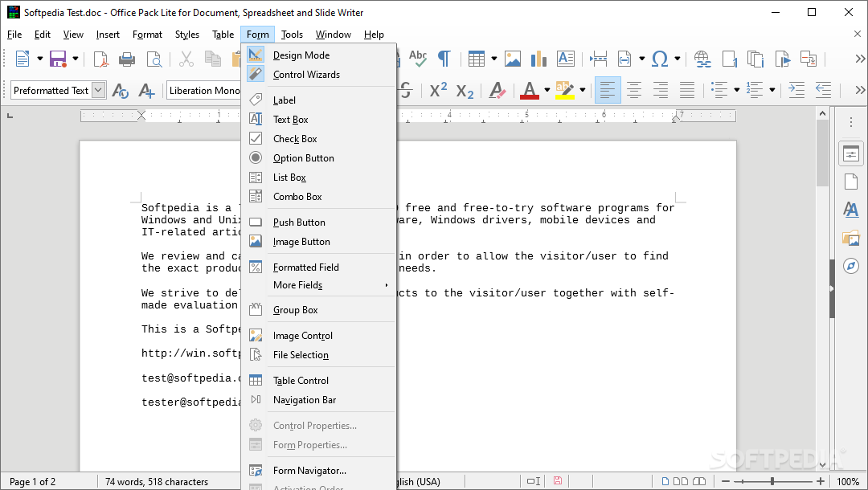Click the vertical scrollbar thumb
The image size is (868, 490).
(823, 153)
